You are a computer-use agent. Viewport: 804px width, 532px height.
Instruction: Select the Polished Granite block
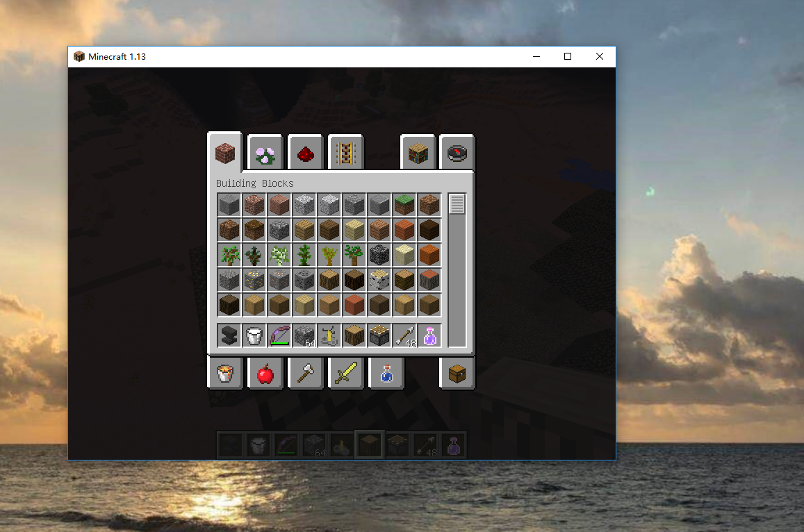click(279, 205)
